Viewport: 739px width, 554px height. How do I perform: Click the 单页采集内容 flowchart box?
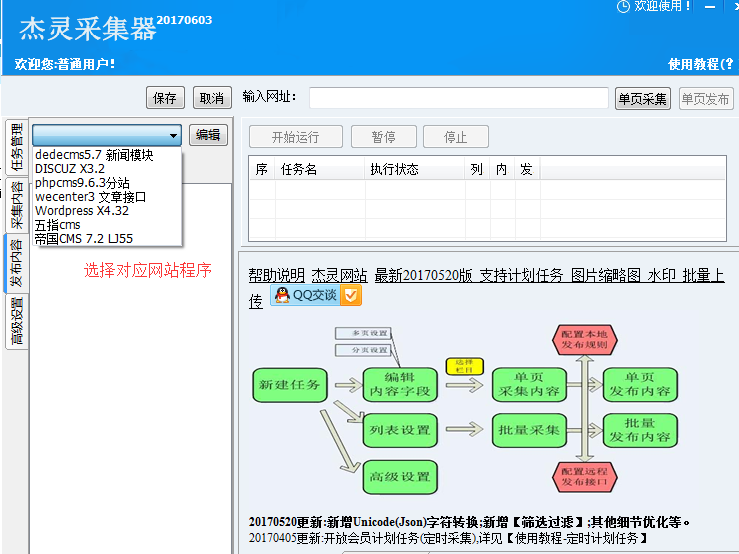[529, 384]
